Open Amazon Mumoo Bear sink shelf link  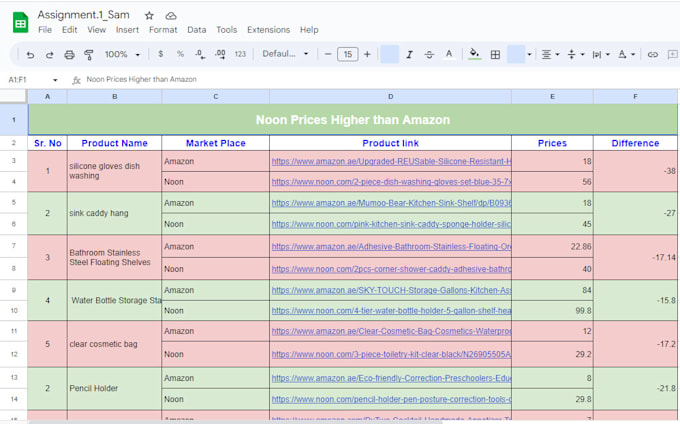click(x=391, y=203)
